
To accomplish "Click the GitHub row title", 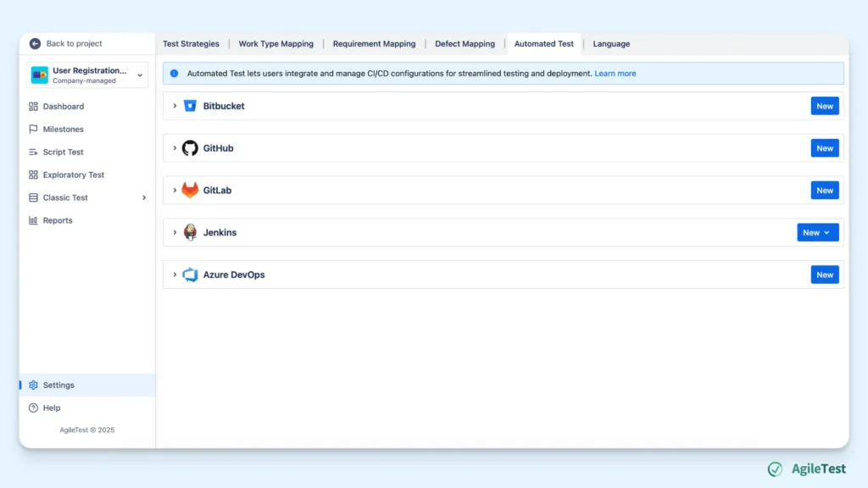I will [x=218, y=147].
